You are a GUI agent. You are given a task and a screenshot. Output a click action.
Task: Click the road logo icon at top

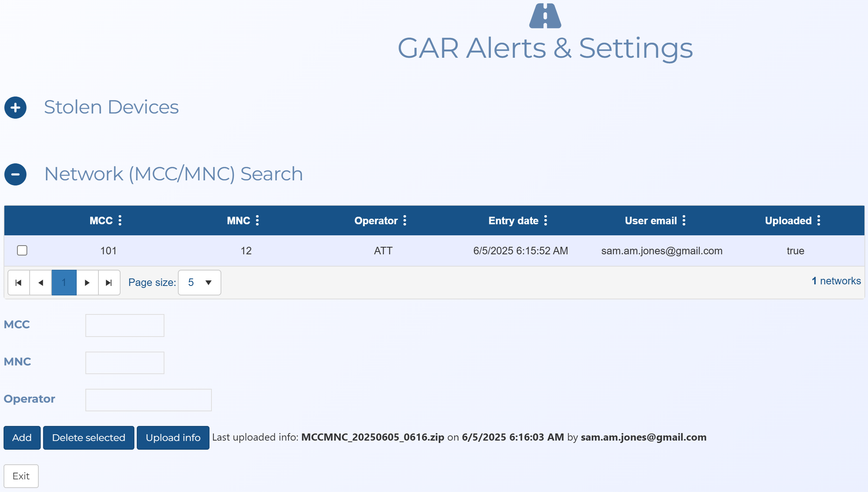pos(545,16)
